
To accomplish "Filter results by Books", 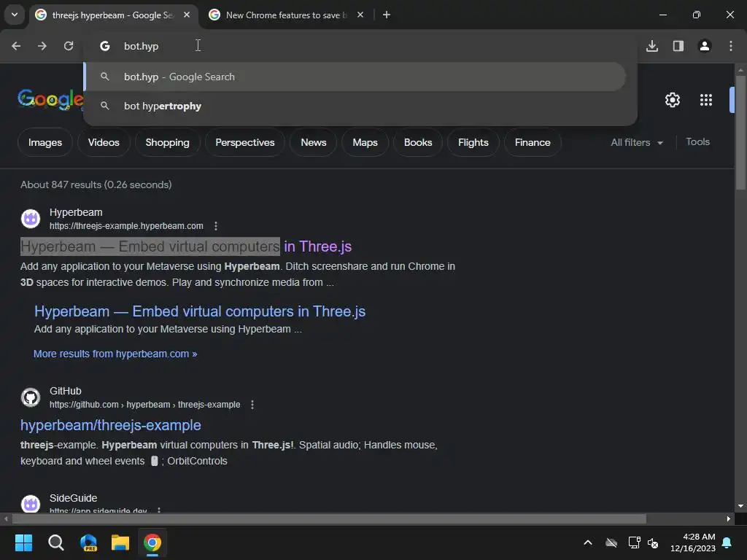I will (x=418, y=142).
